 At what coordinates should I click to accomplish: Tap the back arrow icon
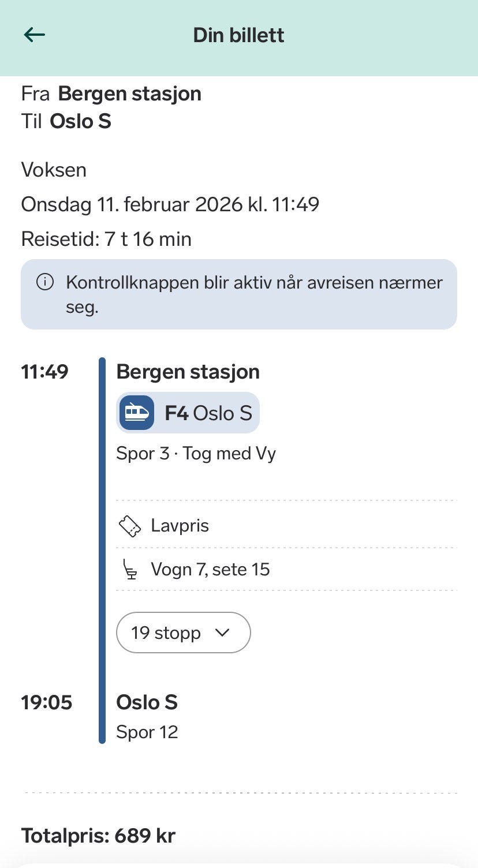[x=35, y=35]
